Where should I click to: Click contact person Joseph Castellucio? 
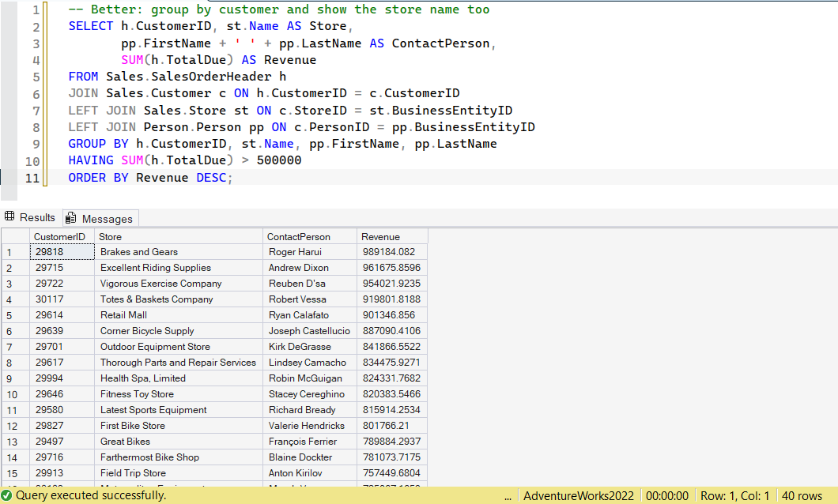(309, 331)
